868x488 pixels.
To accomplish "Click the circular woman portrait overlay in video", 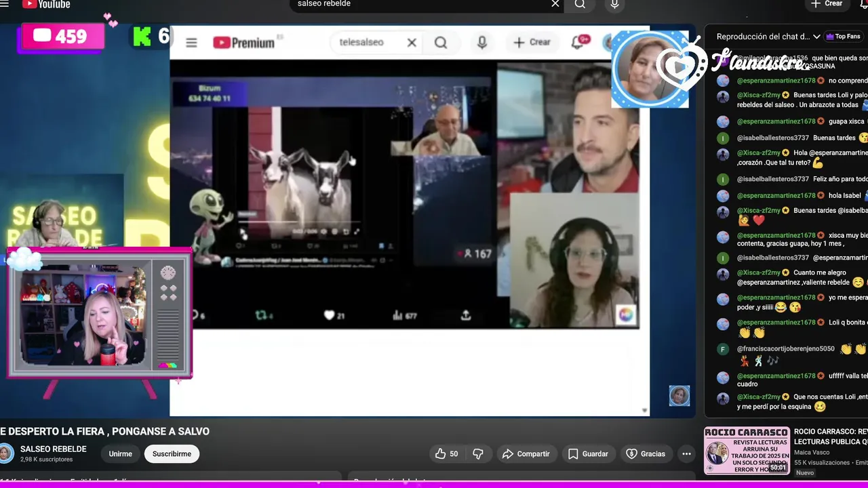I will click(x=649, y=69).
